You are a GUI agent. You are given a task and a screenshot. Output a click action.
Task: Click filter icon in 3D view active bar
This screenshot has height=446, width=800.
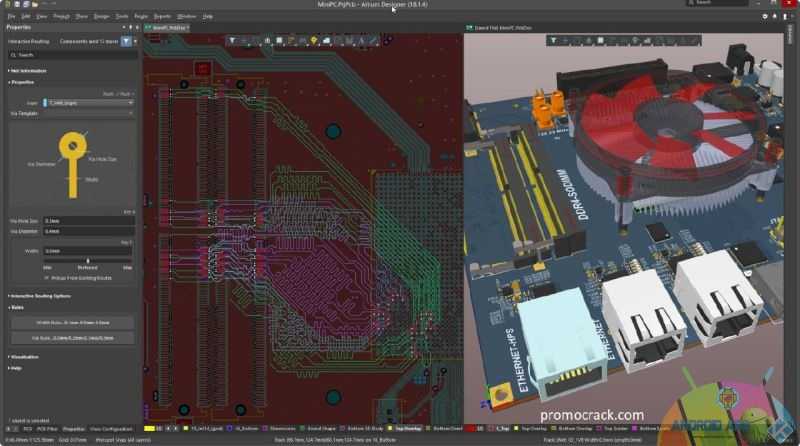pyautogui.click(x=553, y=40)
